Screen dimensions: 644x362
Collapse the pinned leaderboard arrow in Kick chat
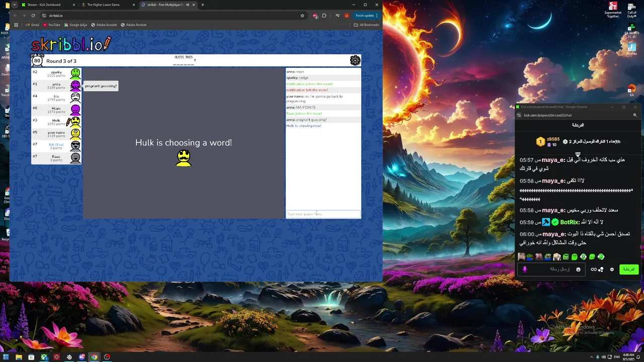578,155
